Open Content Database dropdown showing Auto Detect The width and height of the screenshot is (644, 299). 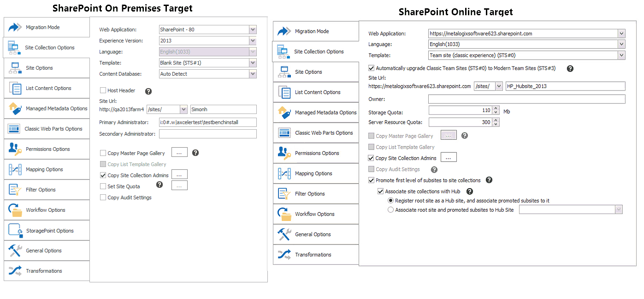(253, 74)
